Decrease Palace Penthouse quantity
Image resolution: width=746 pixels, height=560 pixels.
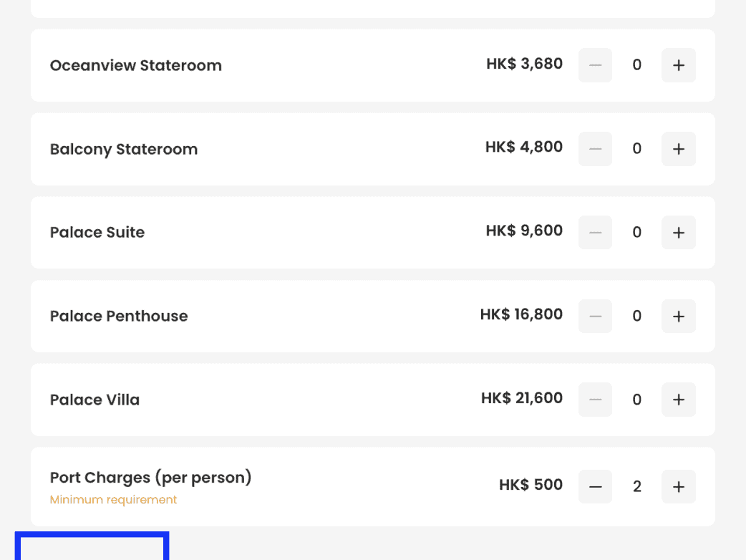coord(595,317)
